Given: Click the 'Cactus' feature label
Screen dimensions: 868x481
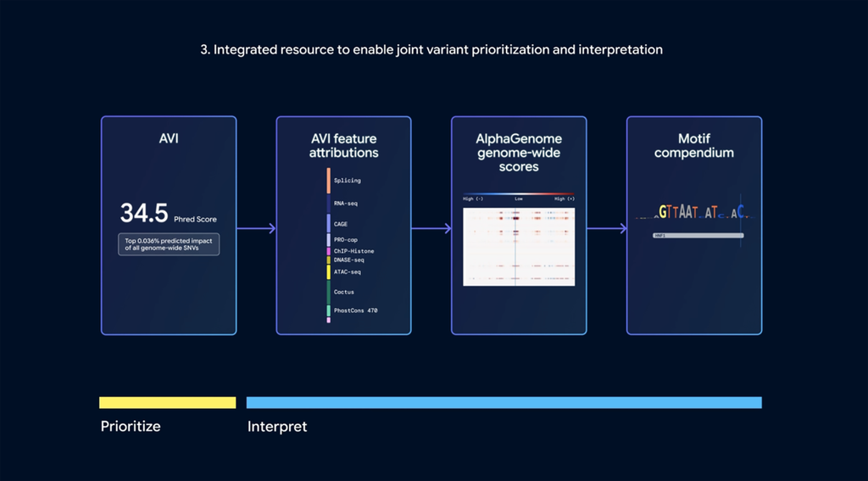Looking at the screenshot, I should pos(344,292).
